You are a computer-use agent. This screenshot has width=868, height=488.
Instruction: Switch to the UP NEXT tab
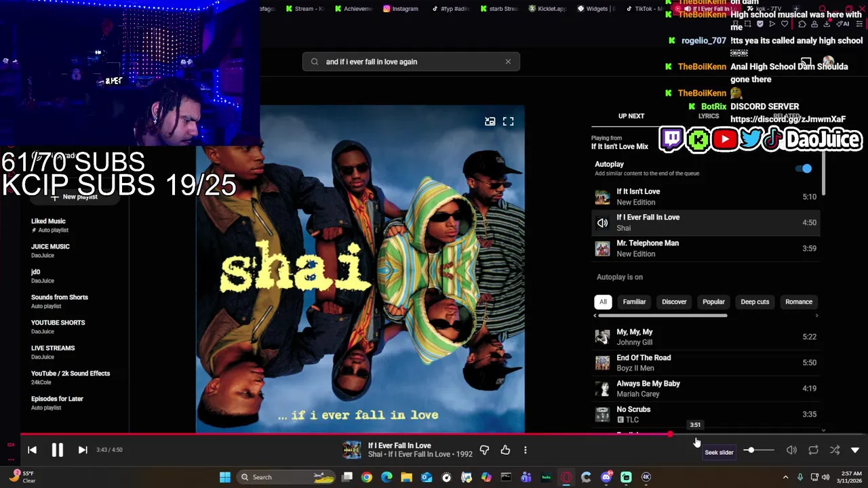click(631, 116)
